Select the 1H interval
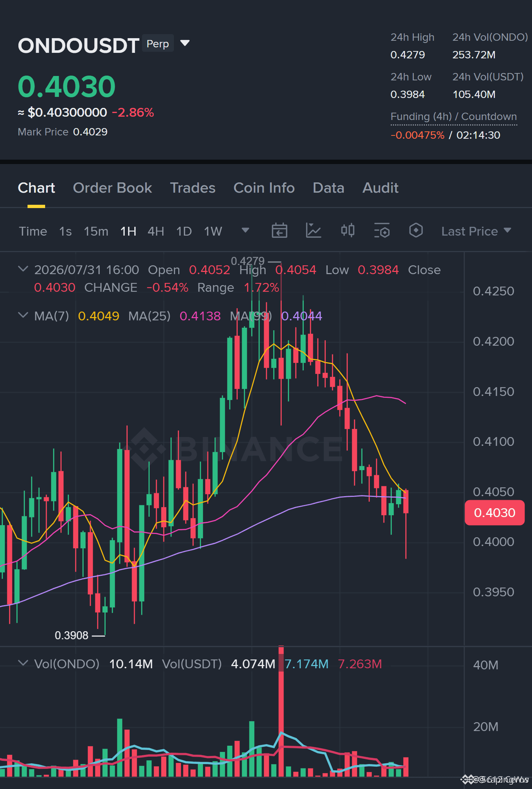This screenshot has width=532, height=789. tap(128, 231)
